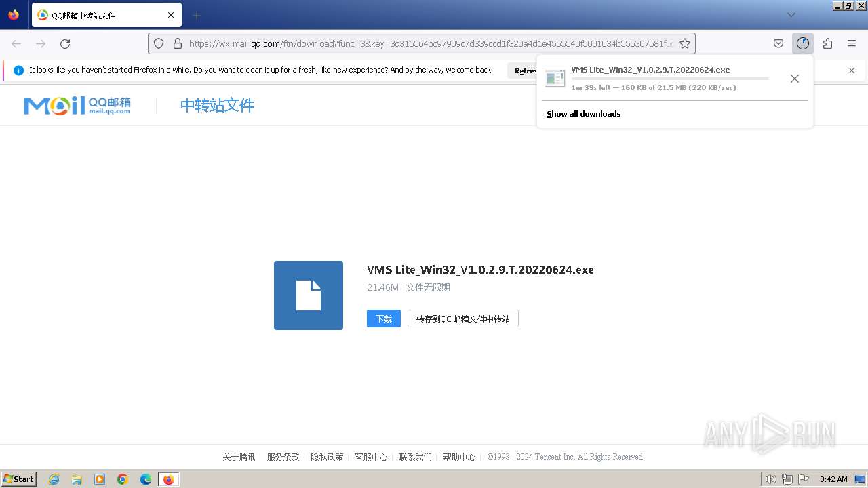Open the list all tabs dropdown
Image resolution: width=868 pixels, height=488 pixels.
click(791, 15)
